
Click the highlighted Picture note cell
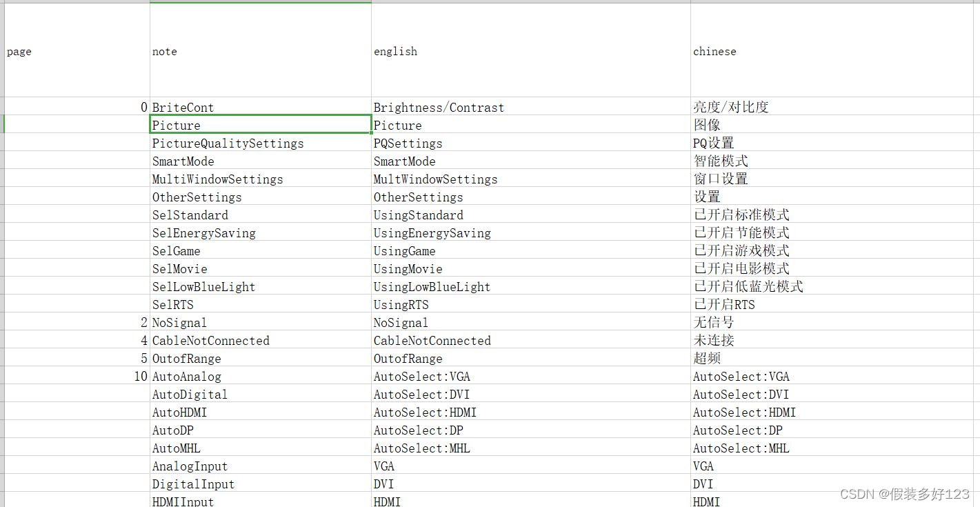pyautogui.click(x=261, y=125)
